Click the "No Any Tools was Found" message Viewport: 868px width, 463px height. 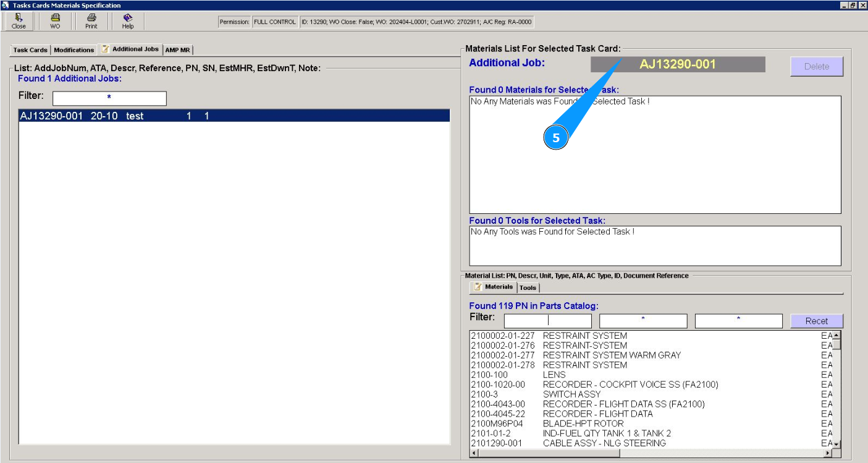[x=553, y=232]
